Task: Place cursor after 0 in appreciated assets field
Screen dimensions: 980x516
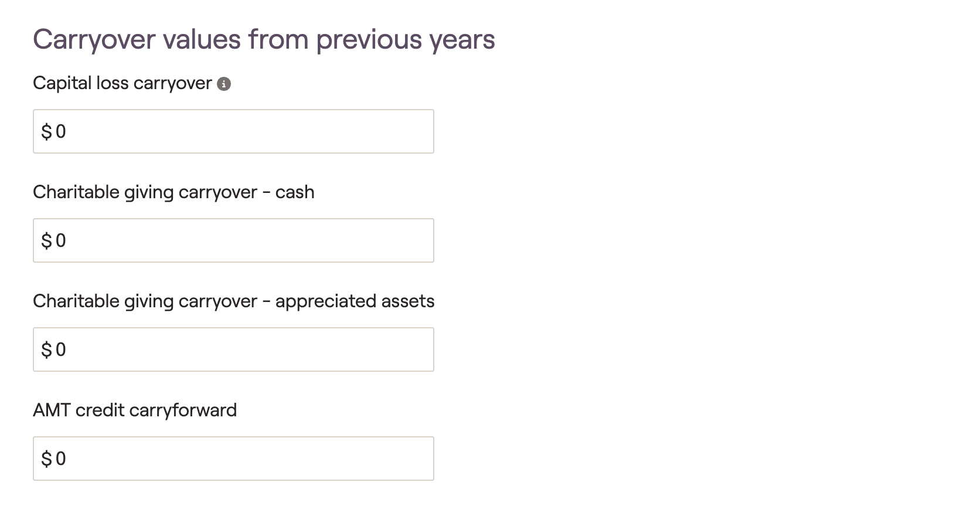Action: (x=67, y=349)
